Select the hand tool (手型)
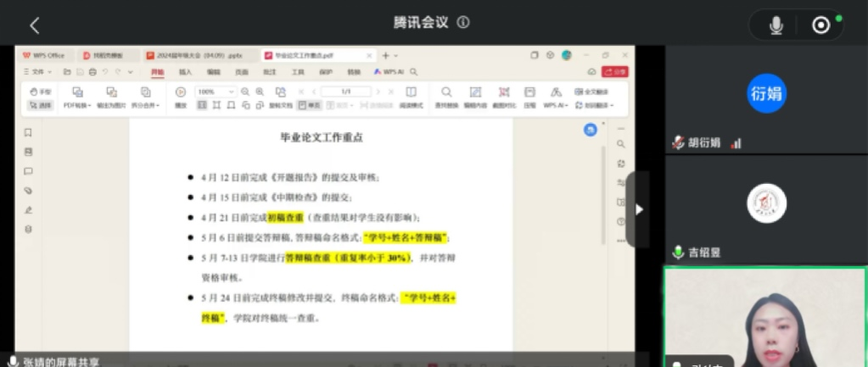868x367 pixels. click(41, 92)
